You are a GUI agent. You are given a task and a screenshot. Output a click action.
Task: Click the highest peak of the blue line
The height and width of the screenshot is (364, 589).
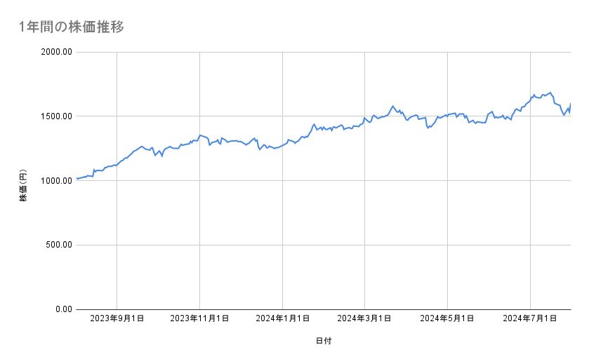click(550, 93)
